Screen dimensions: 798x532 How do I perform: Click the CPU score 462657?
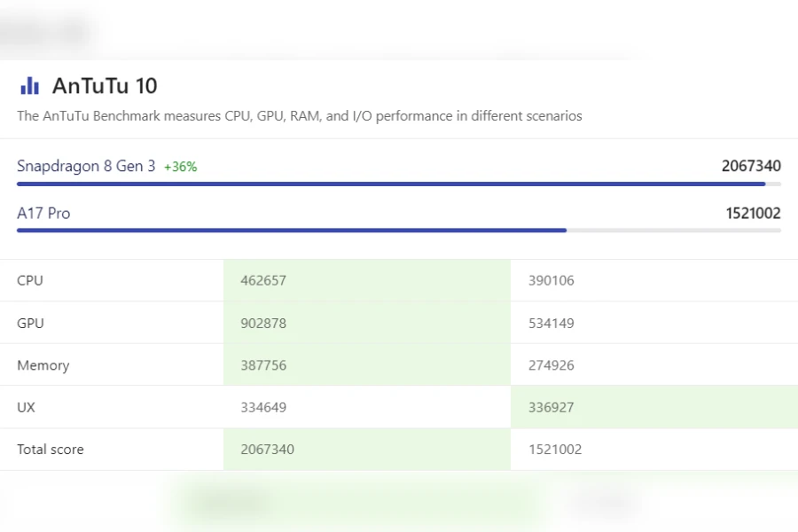263,280
